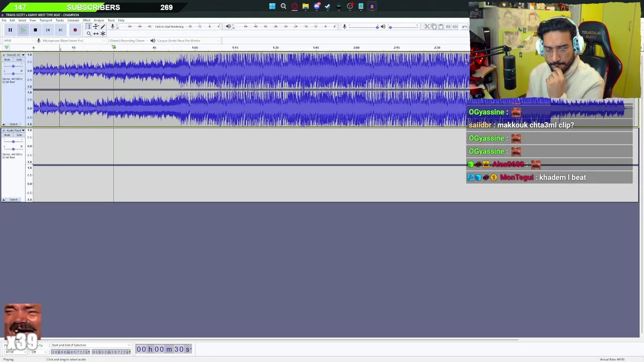The height and width of the screenshot is (362, 644).
Task: Click the green Play button
Action: point(23,30)
